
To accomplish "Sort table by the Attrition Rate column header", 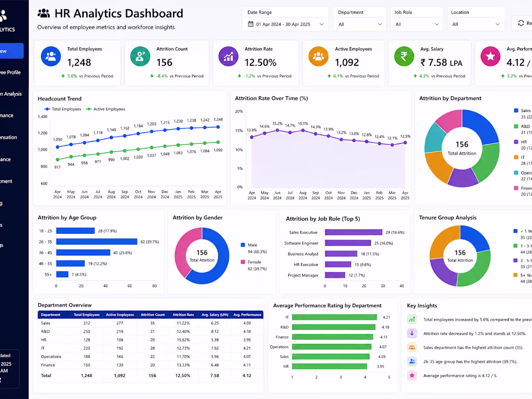I will 183,315.
